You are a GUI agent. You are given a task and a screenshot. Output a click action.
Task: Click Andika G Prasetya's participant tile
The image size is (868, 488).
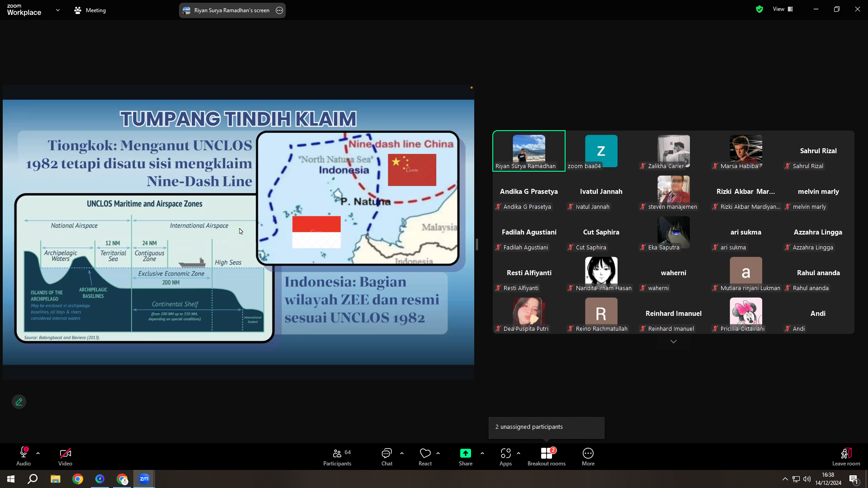(529, 192)
